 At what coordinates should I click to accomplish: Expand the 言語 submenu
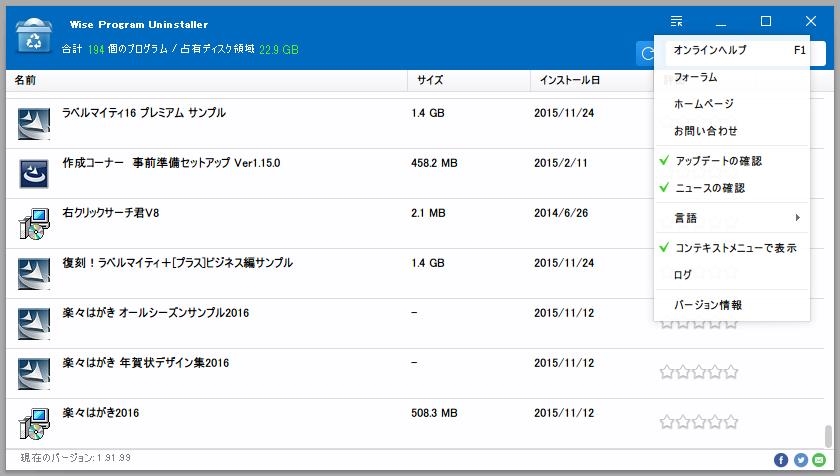click(731, 217)
